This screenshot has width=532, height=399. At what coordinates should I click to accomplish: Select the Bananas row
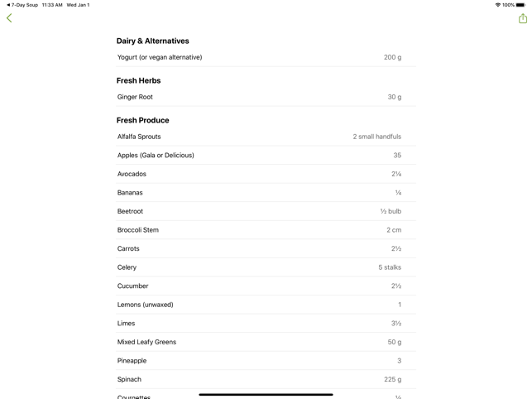[x=259, y=193]
